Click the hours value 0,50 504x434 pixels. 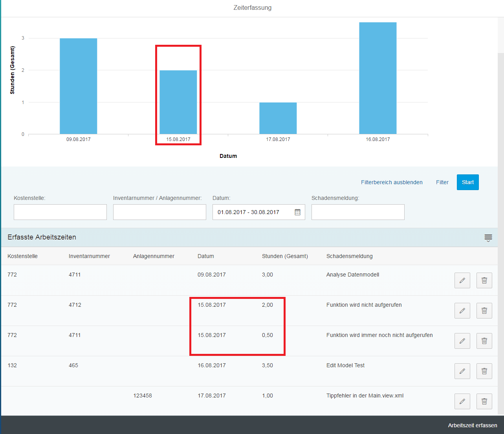pos(268,335)
